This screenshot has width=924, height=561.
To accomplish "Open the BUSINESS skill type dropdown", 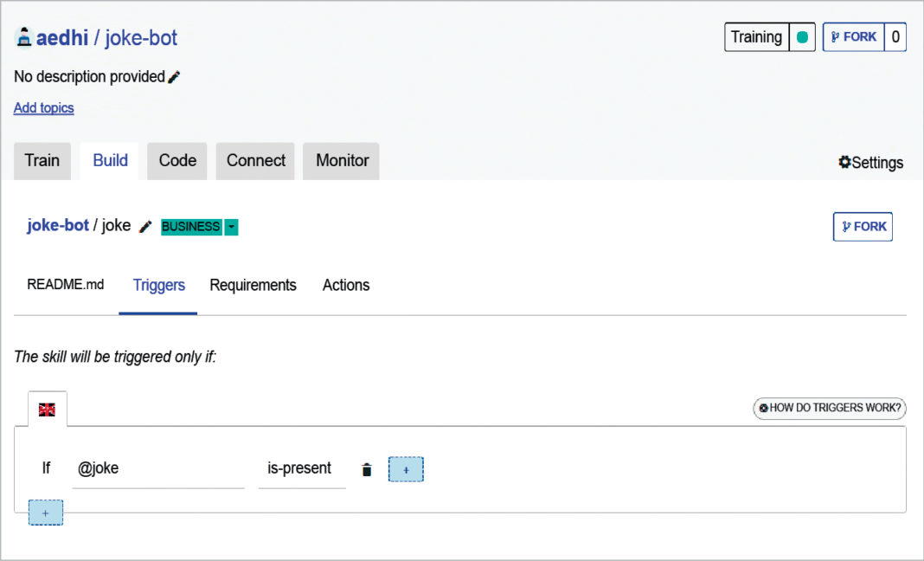I will [x=231, y=226].
